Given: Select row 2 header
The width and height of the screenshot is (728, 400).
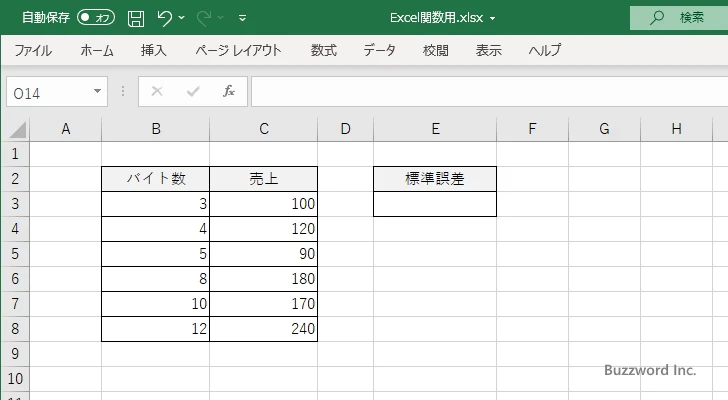Looking at the screenshot, I should [x=15, y=179].
